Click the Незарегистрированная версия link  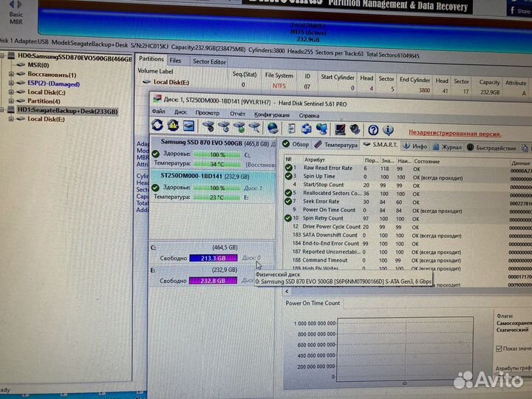[454, 133]
